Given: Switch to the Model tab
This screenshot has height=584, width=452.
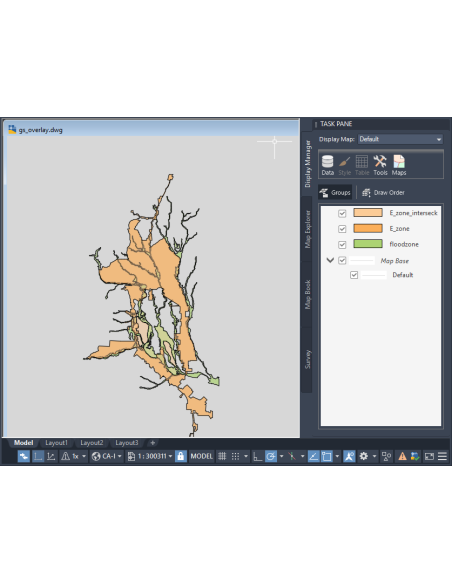Looking at the screenshot, I should pos(23,442).
